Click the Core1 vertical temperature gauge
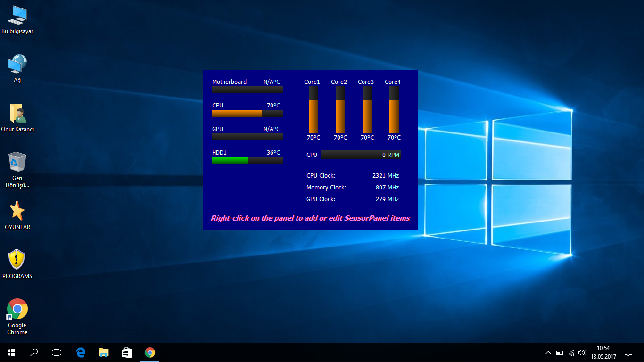644x362 pixels. pyautogui.click(x=314, y=110)
